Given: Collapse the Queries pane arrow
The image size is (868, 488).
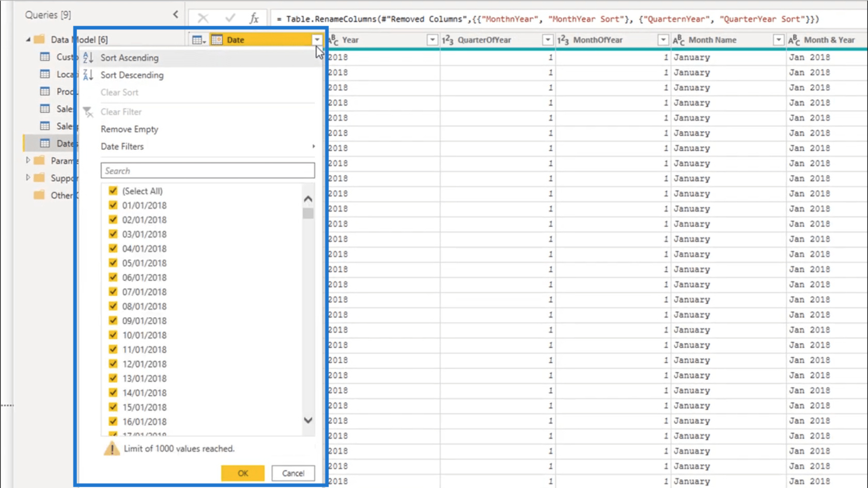Looking at the screenshot, I should [176, 14].
